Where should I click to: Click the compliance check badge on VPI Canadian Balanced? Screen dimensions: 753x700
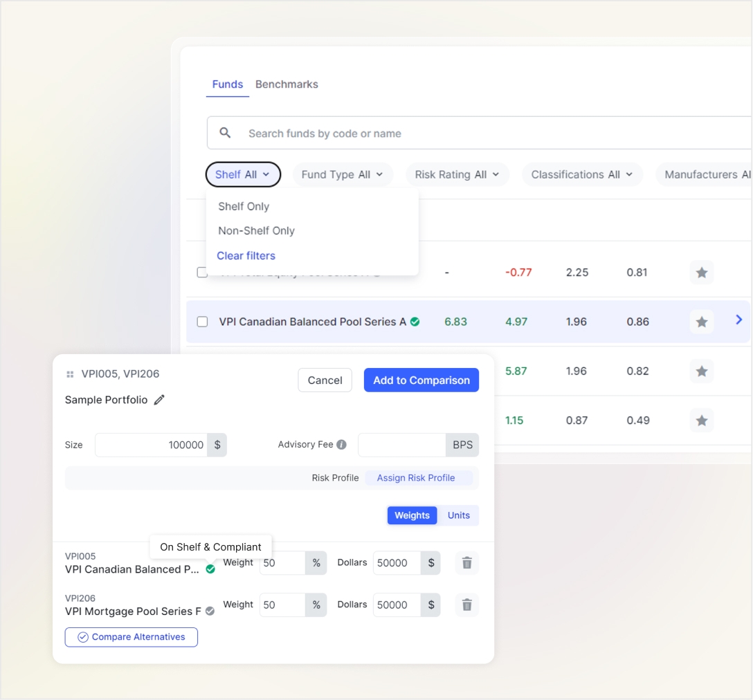pos(416,321)
